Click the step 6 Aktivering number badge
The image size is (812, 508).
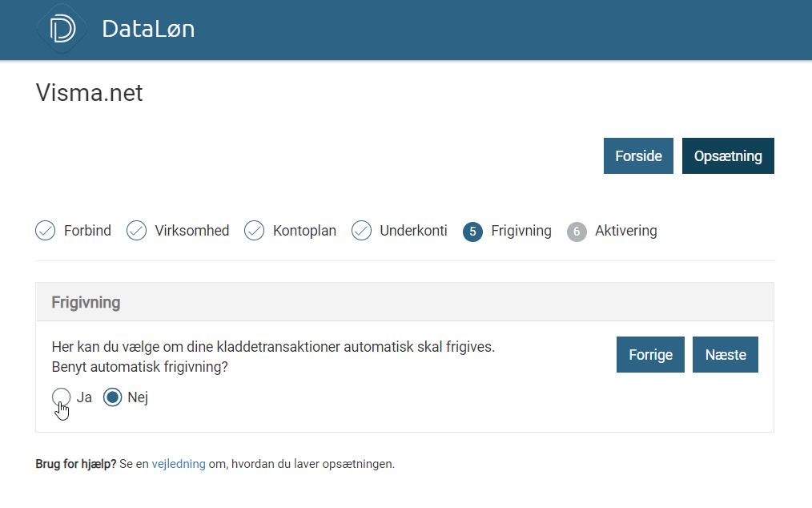click(577, 232)
